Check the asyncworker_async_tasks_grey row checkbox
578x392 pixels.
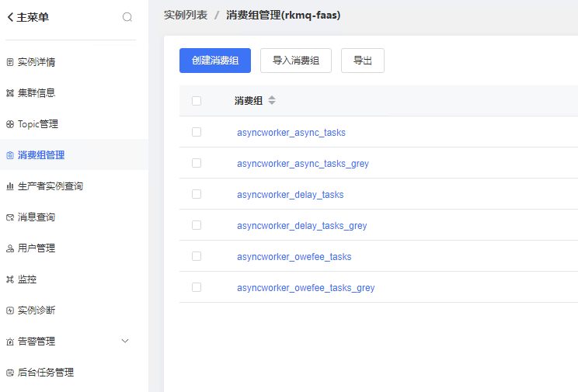tap(197, 163)
